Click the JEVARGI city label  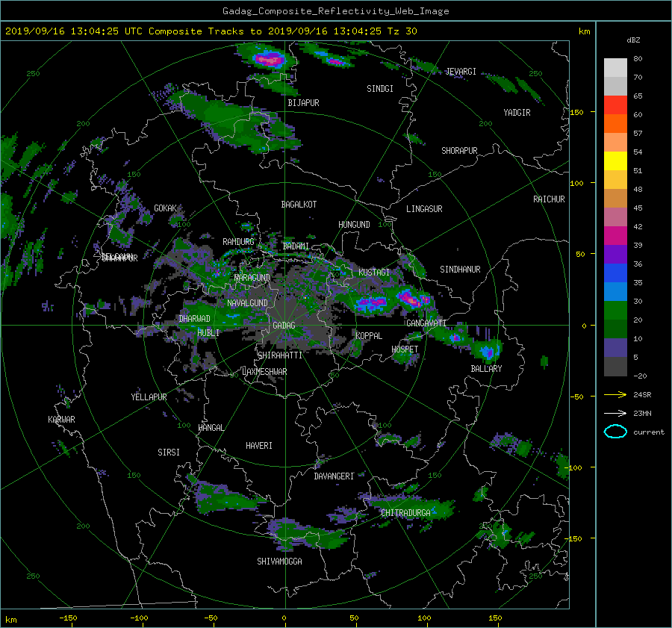tap(461, 72)
